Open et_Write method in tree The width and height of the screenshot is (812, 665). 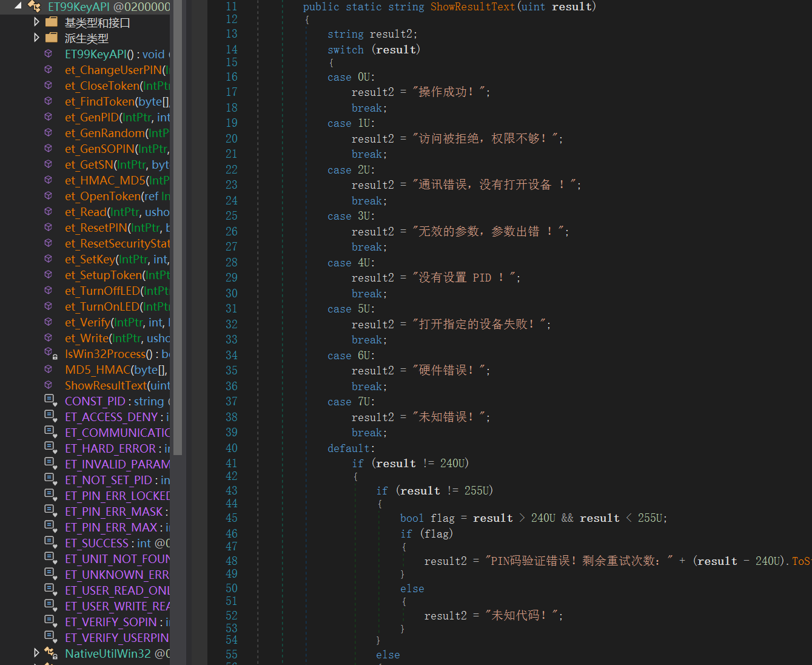pos(117,338)
